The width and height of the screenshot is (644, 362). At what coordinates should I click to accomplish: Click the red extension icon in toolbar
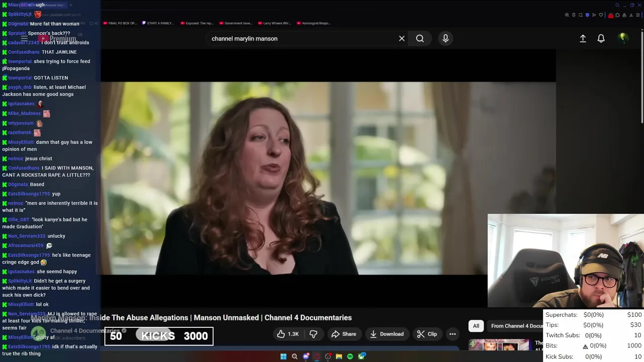(x=611, y=16)
